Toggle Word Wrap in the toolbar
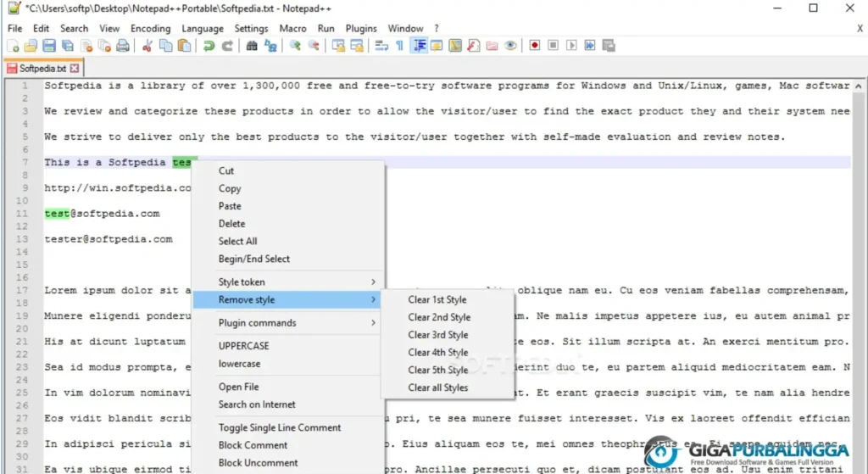 tap(381, 46)
